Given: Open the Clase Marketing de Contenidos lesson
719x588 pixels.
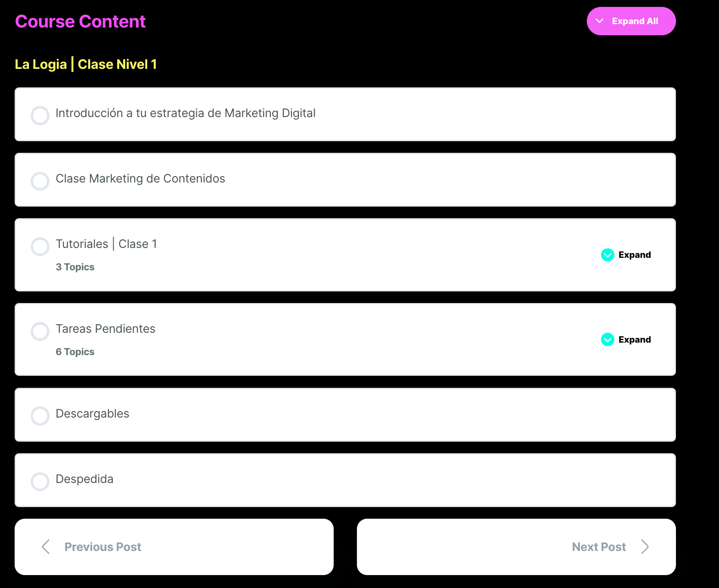Looking at the screenshot, I should click(140, 179).
